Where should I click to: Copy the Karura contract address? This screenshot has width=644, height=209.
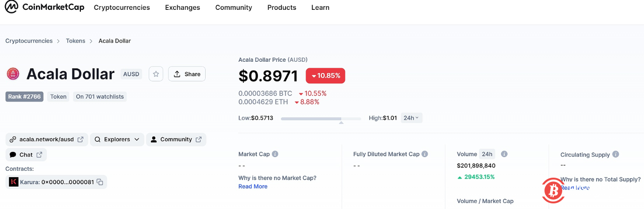(x=100, y=182)
